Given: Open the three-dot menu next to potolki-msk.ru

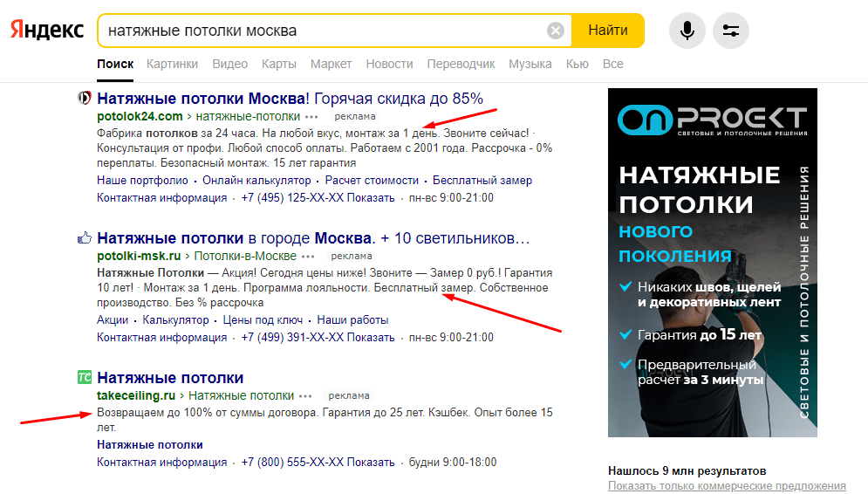Looking at the screenshot, I should click(x=308, y=257).
